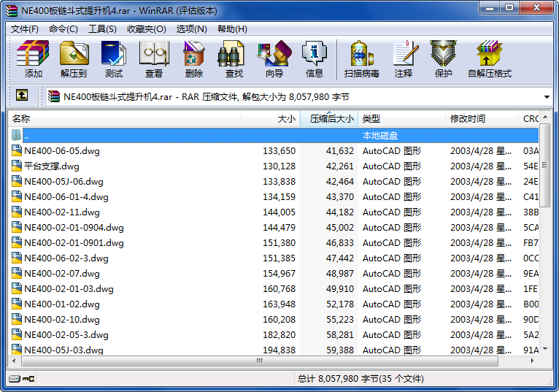559x392 pixels.
Task: Sort by the 名称 column header
Action: click(124, 119)
